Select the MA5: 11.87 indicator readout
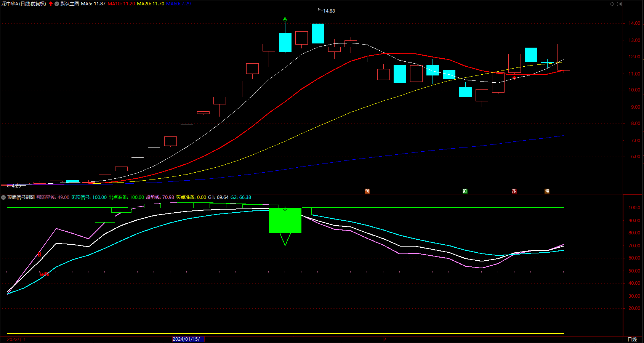 pos(93,4)
